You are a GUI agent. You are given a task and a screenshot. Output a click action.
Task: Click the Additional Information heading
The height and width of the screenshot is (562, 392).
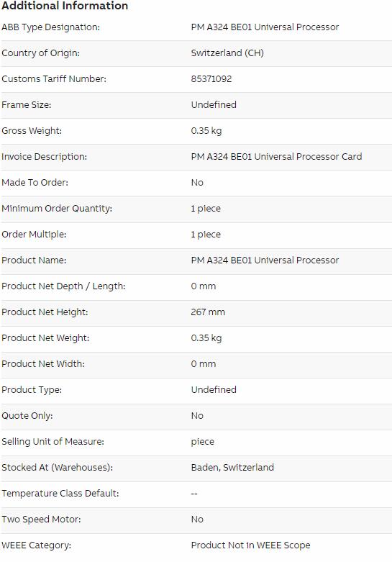pos(65,5)
